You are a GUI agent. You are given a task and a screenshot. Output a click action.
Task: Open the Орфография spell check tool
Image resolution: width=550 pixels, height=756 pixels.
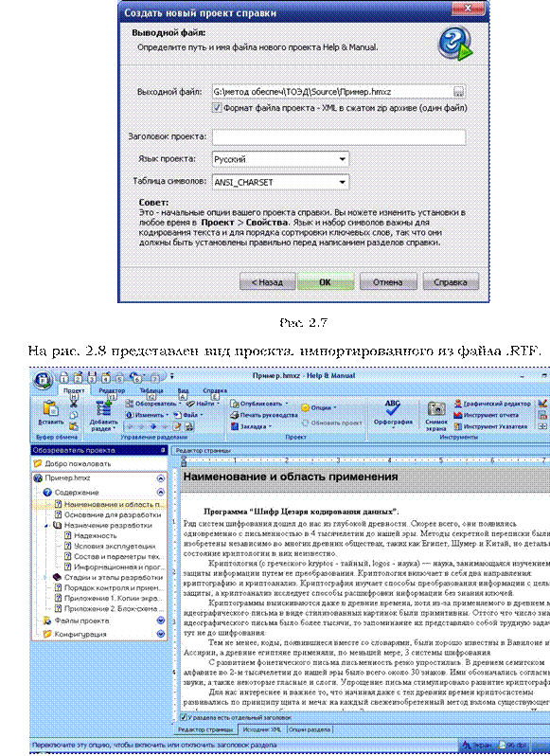click(393, 408)
